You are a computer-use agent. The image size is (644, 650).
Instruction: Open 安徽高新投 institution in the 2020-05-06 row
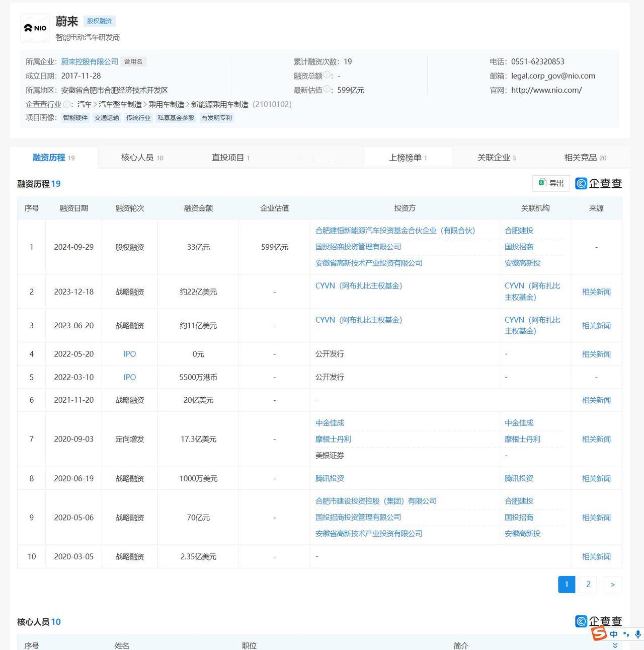pos(522,533)
